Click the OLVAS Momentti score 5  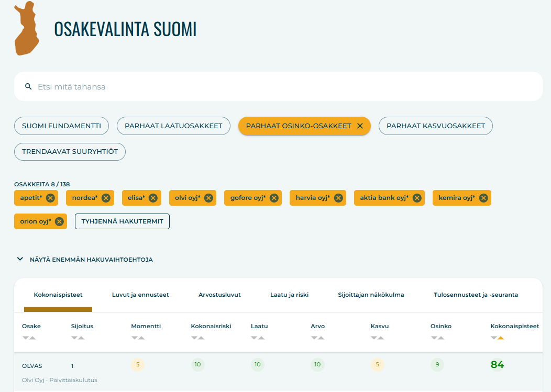[138, 364]
